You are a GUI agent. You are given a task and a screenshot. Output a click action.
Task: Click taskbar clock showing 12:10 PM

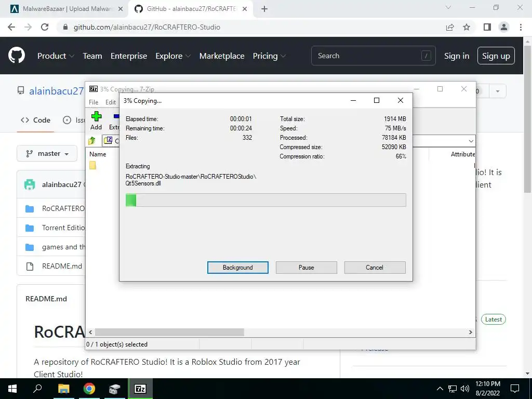point(487,389)
